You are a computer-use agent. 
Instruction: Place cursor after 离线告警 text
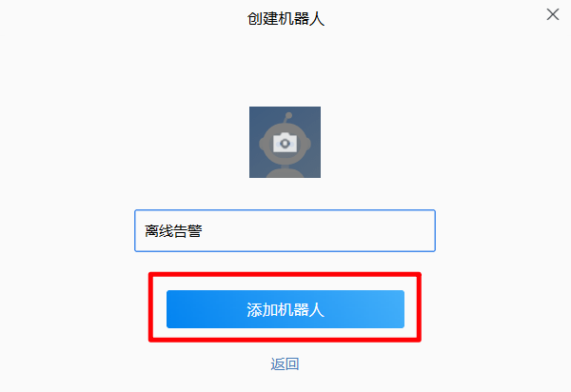(204, 231)
